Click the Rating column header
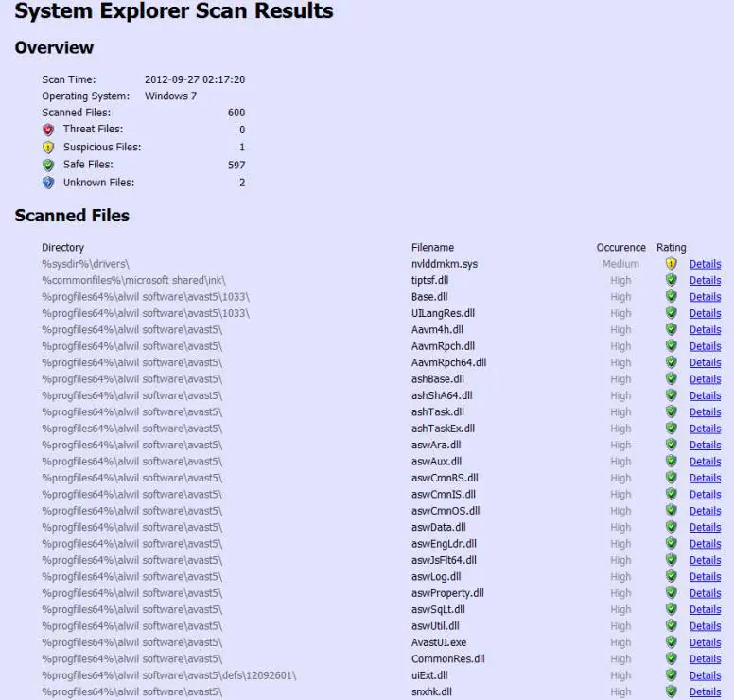734x700 pixels. pyautogui.click(x=672, y=248)
